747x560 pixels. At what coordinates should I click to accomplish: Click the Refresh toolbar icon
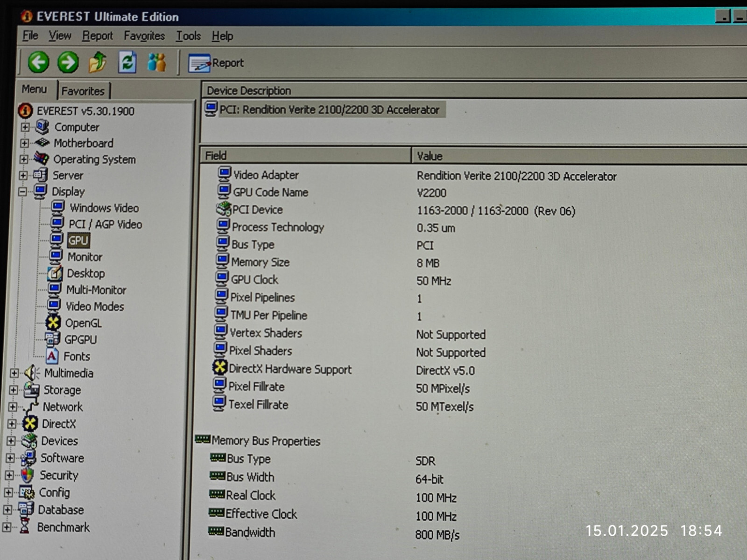pos(127,62)
